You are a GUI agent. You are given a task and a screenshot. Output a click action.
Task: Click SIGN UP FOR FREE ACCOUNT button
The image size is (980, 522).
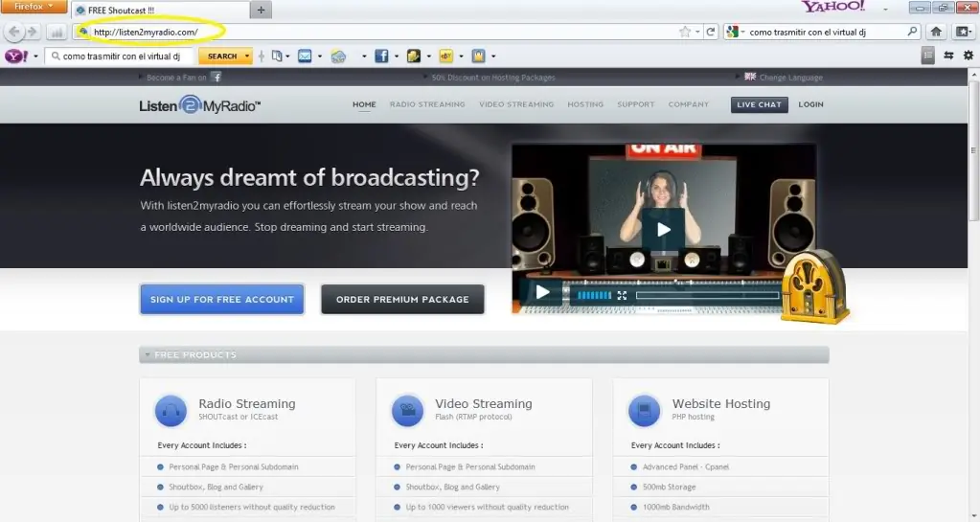pyautogui.click(x=222, y=300)
